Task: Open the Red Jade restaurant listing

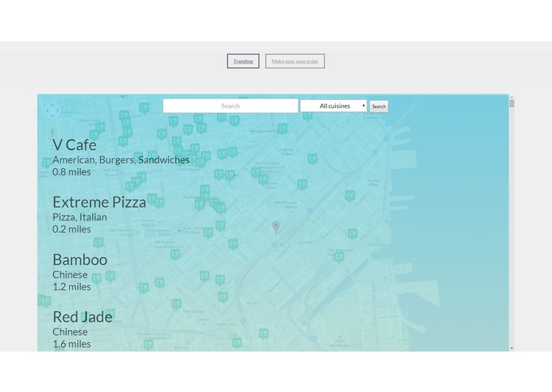Action: 83,317
